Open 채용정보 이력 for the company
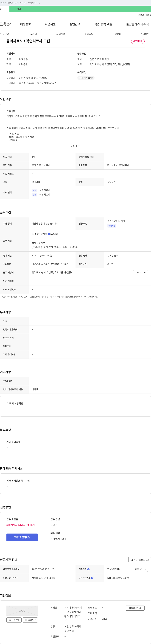The image size is (151, 644). 135,608
